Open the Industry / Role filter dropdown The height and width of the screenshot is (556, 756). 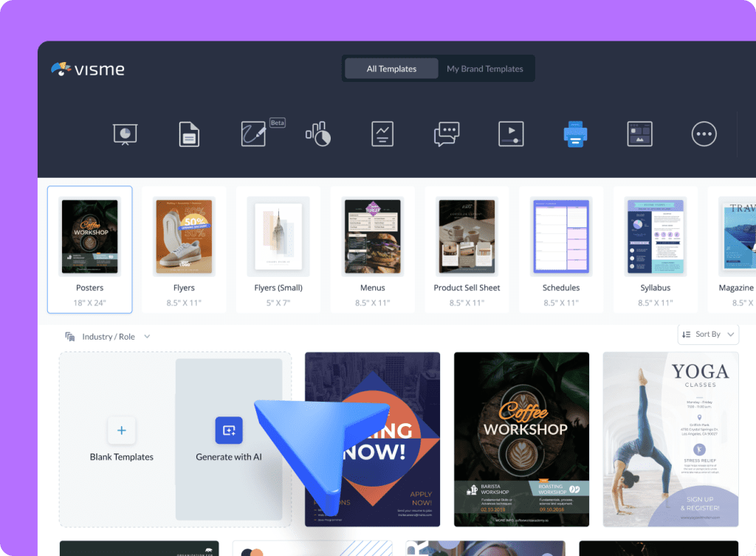coord(108,334)
